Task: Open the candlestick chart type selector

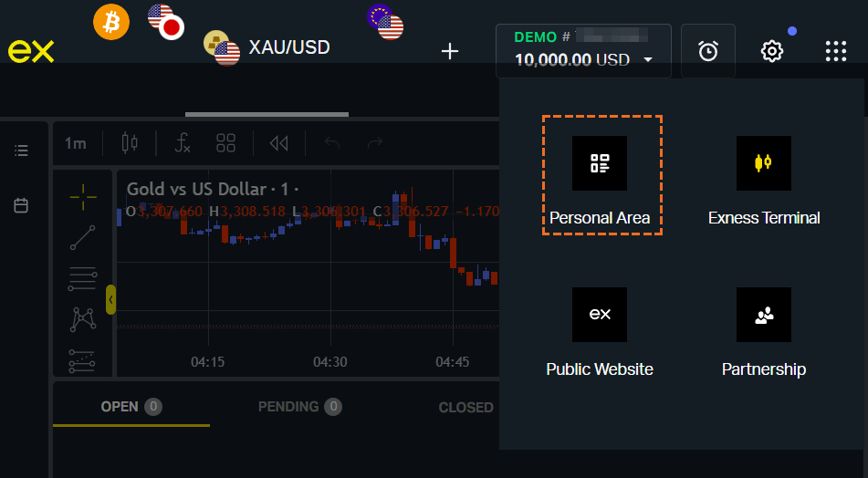Action: (130, 143)
